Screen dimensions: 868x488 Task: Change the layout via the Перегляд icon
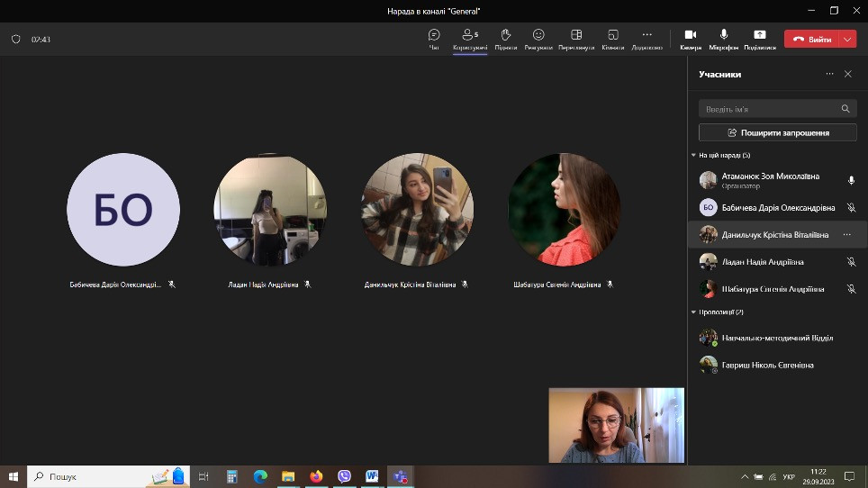click(576, 35)
